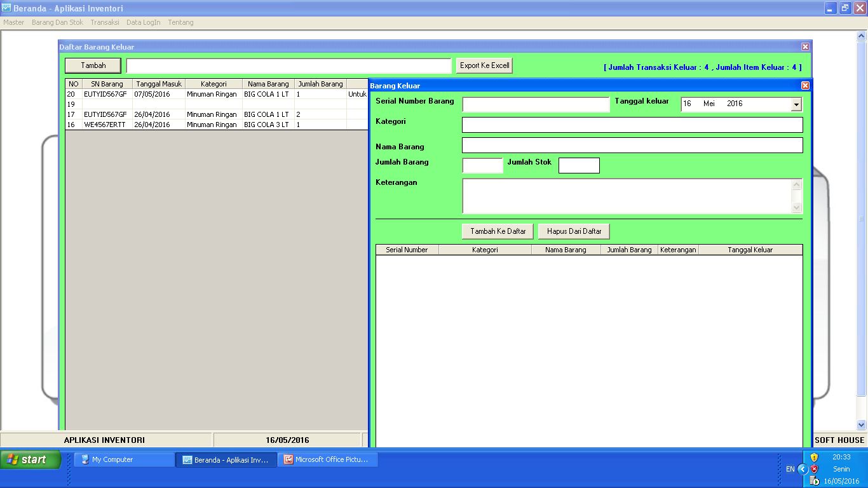Click Keterangan scrollbar up arrow
The image size is (868, 488).
click(797, 184)
